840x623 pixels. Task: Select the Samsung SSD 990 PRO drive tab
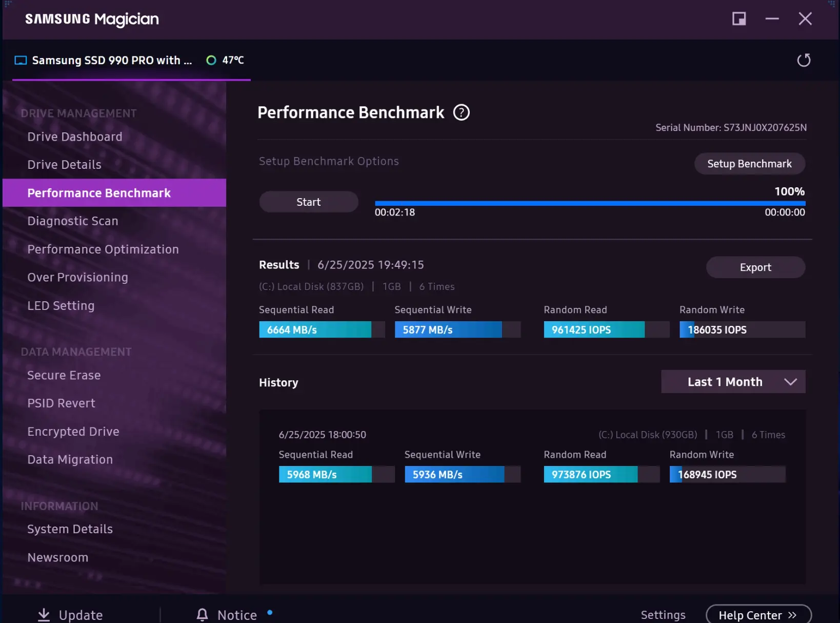(x=131, y=61)
